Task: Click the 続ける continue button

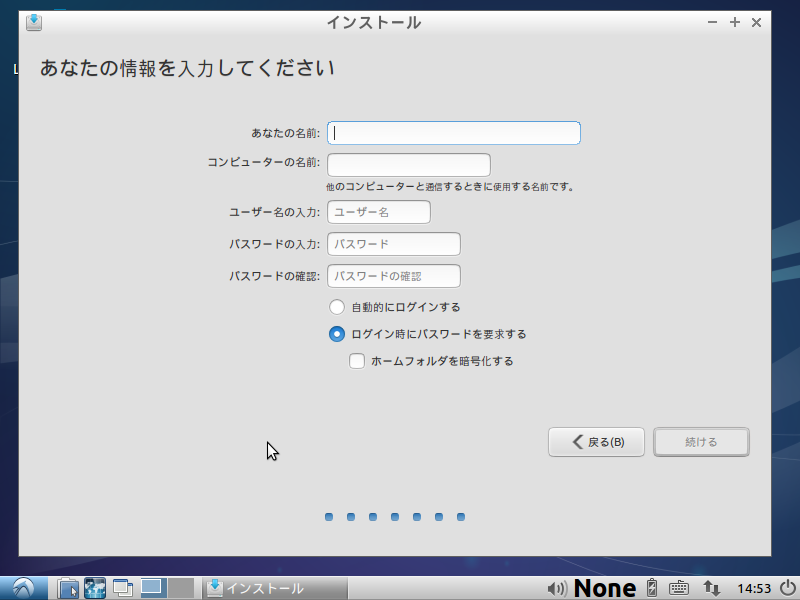Action: click(701, 442)
